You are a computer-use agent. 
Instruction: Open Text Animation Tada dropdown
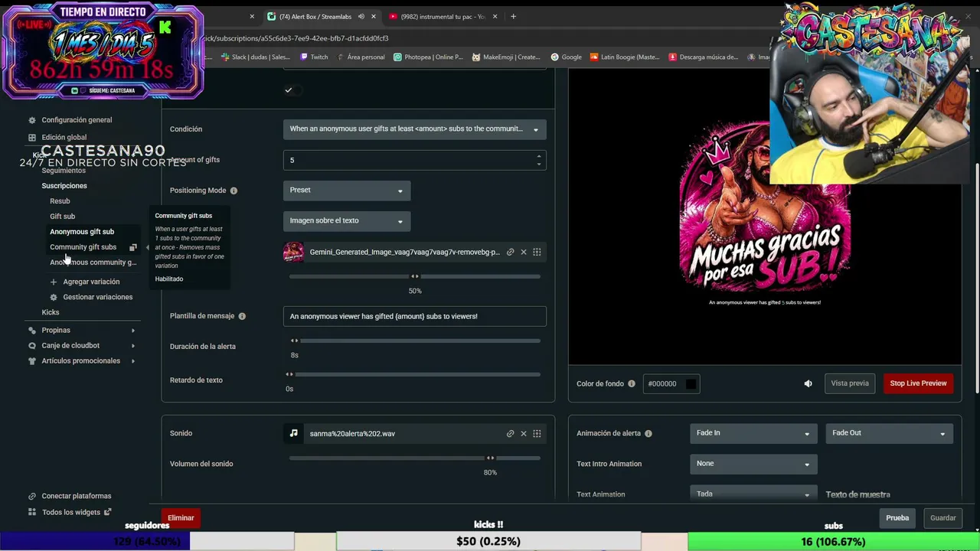[753, 494]
